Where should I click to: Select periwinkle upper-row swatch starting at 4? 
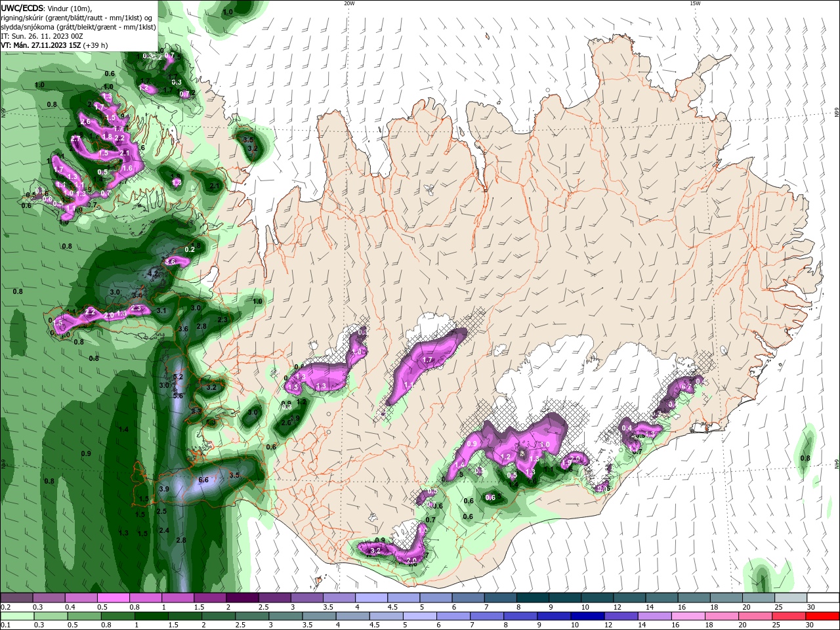(371, 597)
